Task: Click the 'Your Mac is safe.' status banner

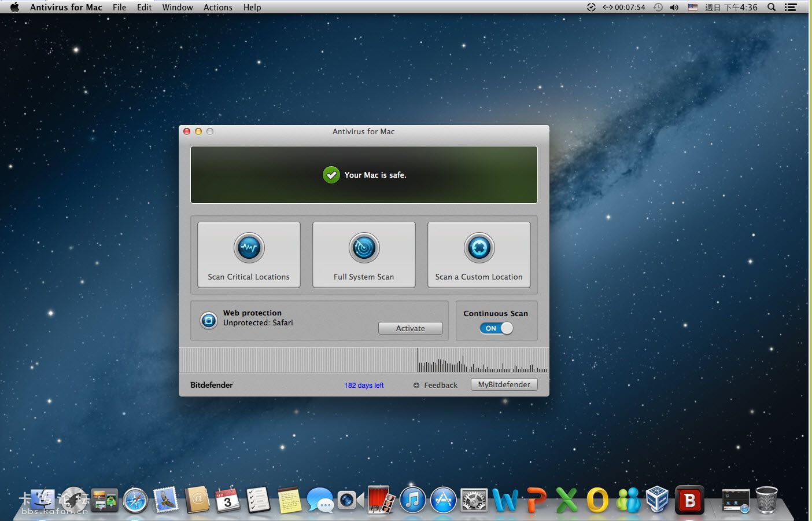Action: coord(364,175)
